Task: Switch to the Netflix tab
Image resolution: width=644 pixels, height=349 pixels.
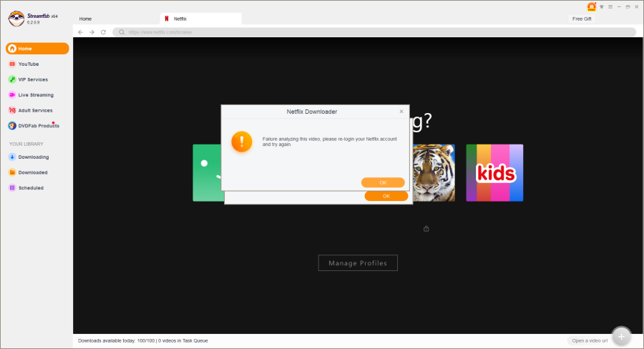Action: coord(201,19)
